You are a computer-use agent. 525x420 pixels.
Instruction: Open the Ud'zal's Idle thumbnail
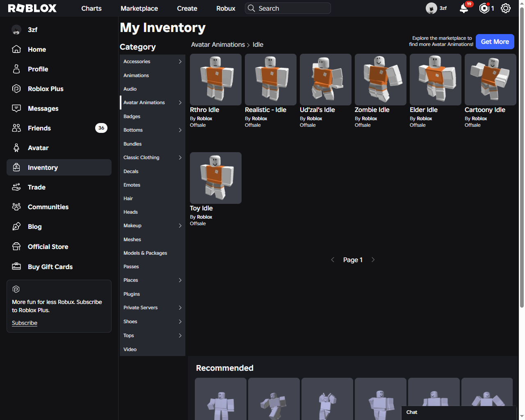[x=326, y=80]
